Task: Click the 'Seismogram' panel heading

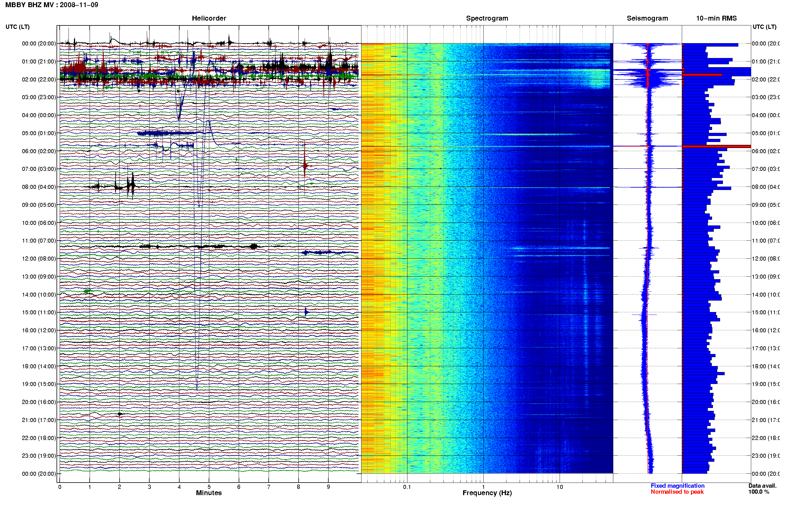Action: point(648,19)
